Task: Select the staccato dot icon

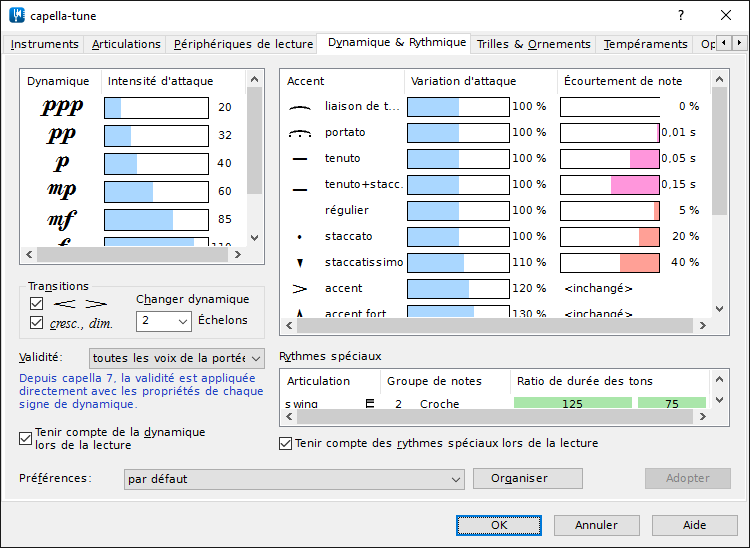Action: (x=300, y=237)
